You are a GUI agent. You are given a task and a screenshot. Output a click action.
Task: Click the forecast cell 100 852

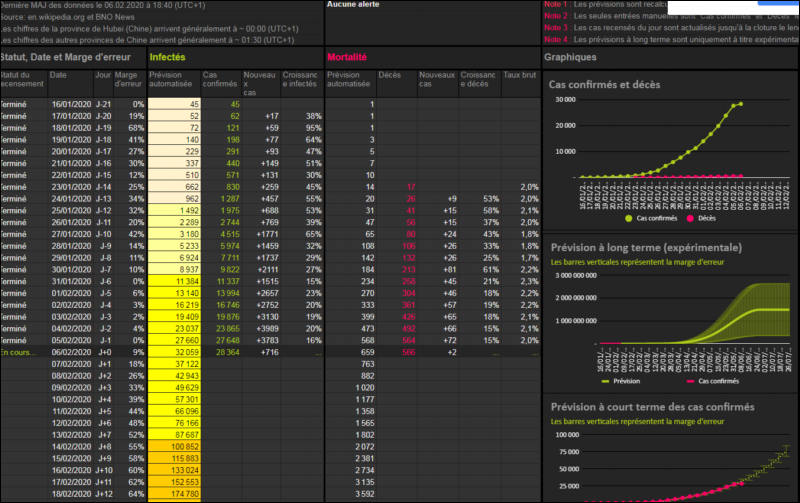(174, 447)
